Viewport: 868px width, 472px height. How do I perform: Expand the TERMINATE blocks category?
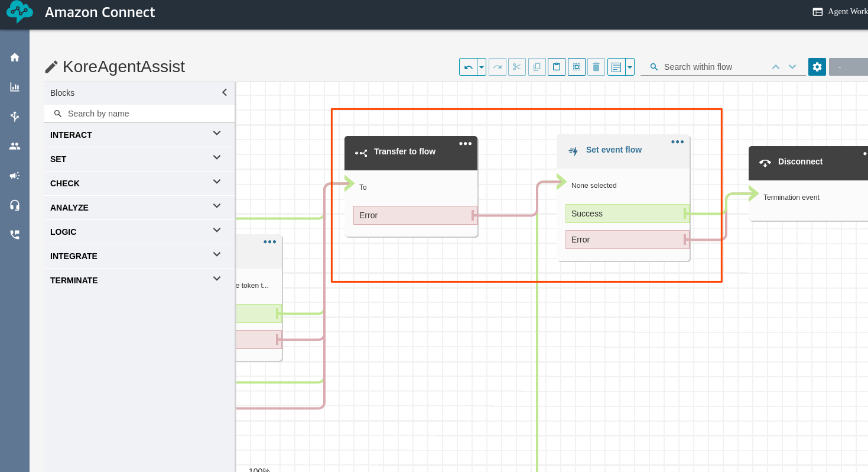pyautogui.click(x=217, y=279)
